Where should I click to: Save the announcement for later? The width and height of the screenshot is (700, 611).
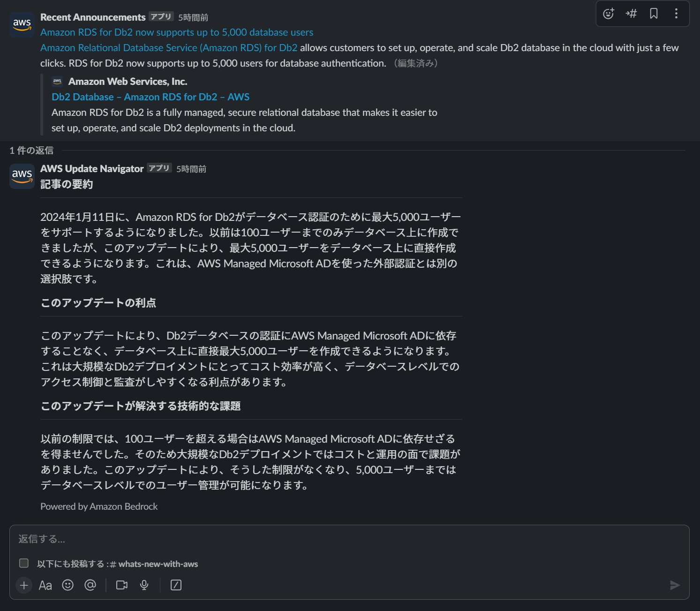pos(653,14)
